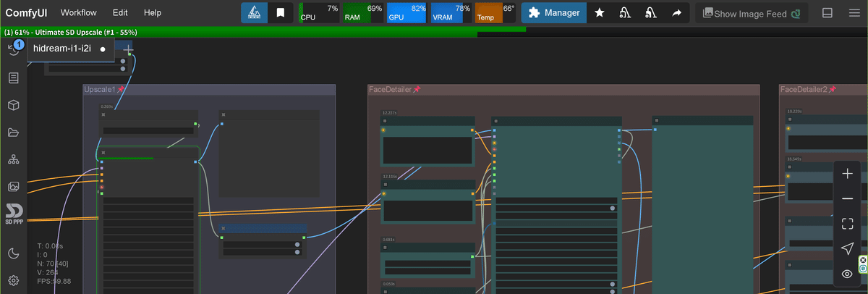Image resolution: width=868 pixels, height=294 pixels.
Task: Zoom out of the canvas with minus
Action: click(848, 198)
